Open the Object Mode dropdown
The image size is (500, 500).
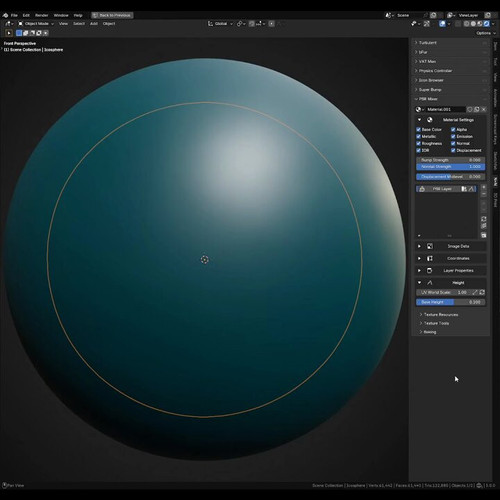click(x=36, y=24)
